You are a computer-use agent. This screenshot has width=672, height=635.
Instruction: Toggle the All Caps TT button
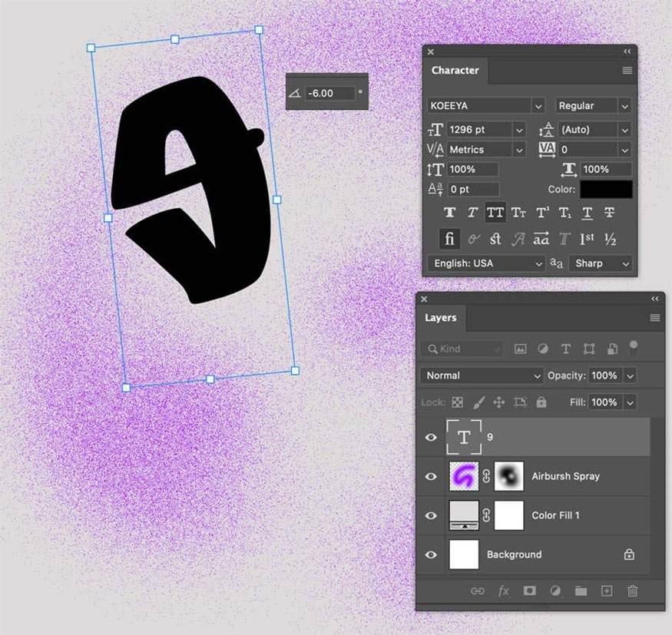(x=495, y=213)
